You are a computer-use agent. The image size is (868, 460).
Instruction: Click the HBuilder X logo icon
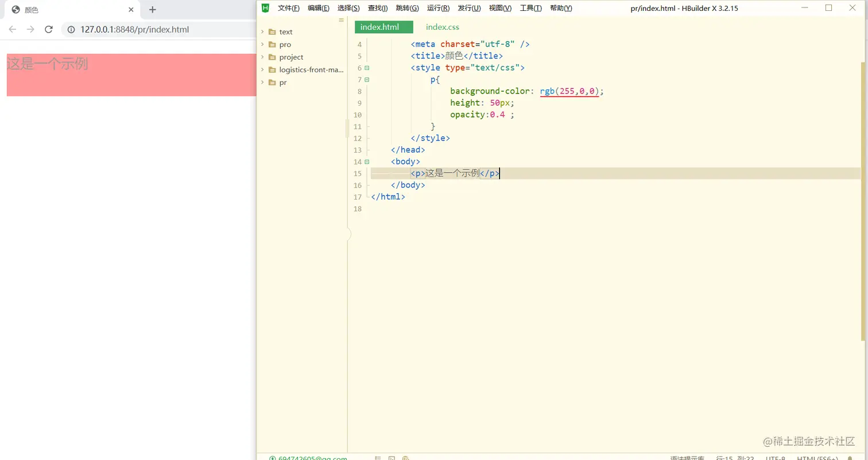(x=265, y=8)
